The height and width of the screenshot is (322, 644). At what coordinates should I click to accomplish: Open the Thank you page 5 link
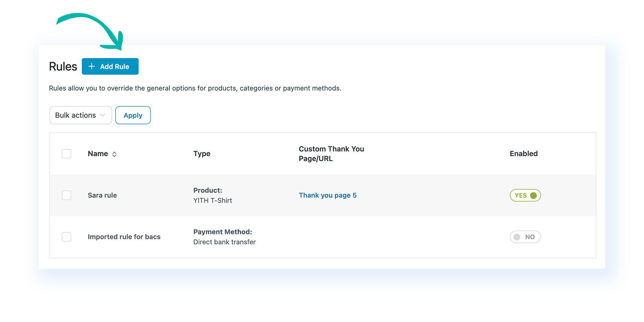[327, 195]
